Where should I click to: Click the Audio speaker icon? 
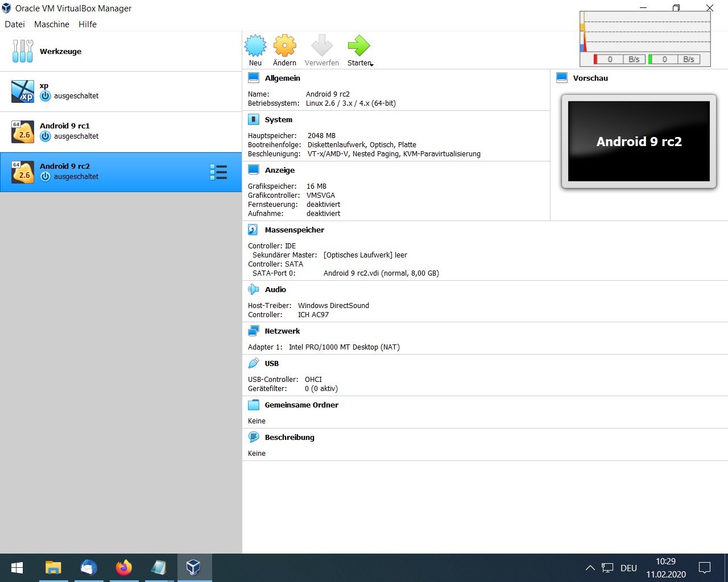(x=254, y=289)
